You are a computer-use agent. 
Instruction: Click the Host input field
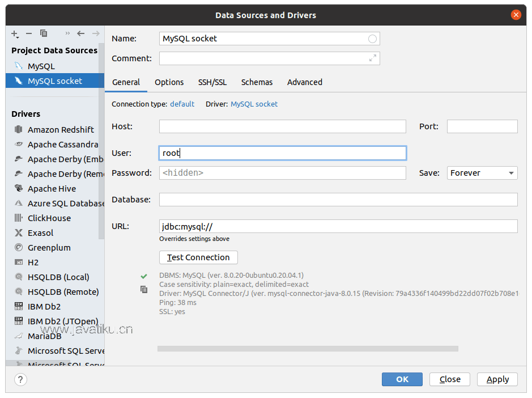[x=282, y=126]
